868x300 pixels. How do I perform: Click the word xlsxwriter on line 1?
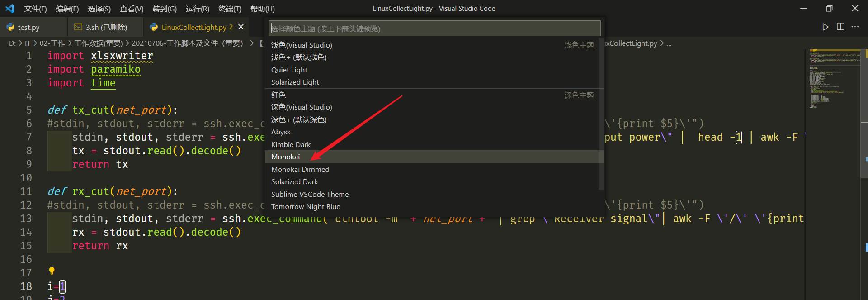pos(122,56)
